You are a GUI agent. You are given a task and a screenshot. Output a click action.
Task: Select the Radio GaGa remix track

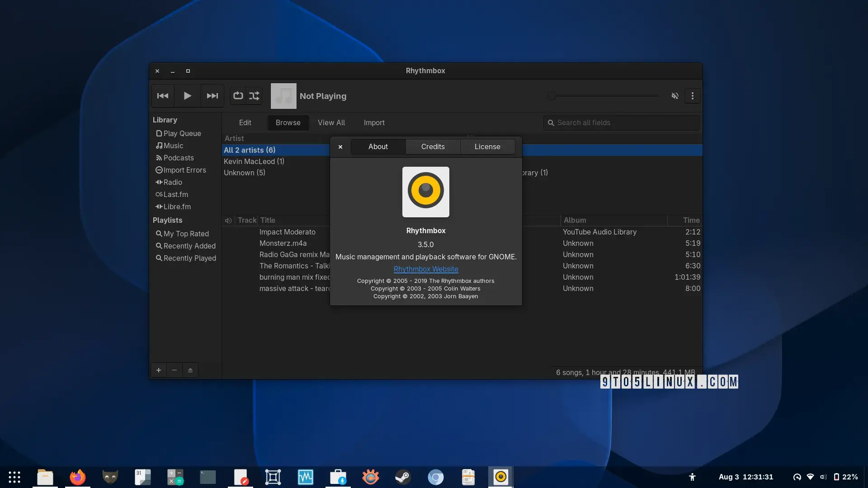(x=294, y=254)
